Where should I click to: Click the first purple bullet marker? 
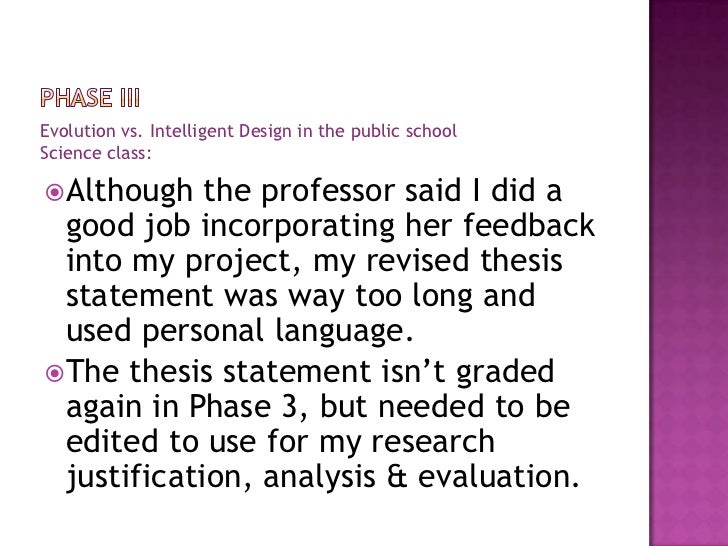(x=54, y=192)
